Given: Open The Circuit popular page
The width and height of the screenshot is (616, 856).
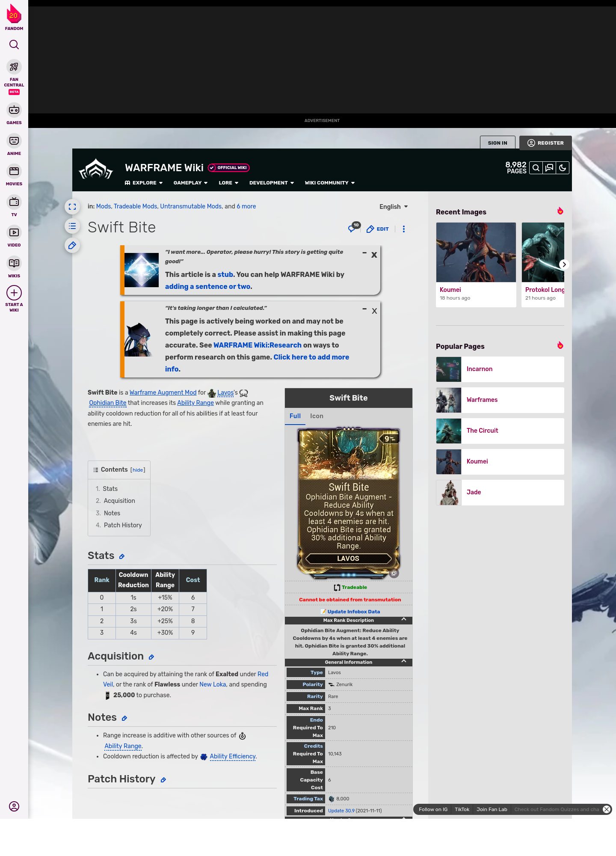Looking at the screenshot, I should coord(500,431).
